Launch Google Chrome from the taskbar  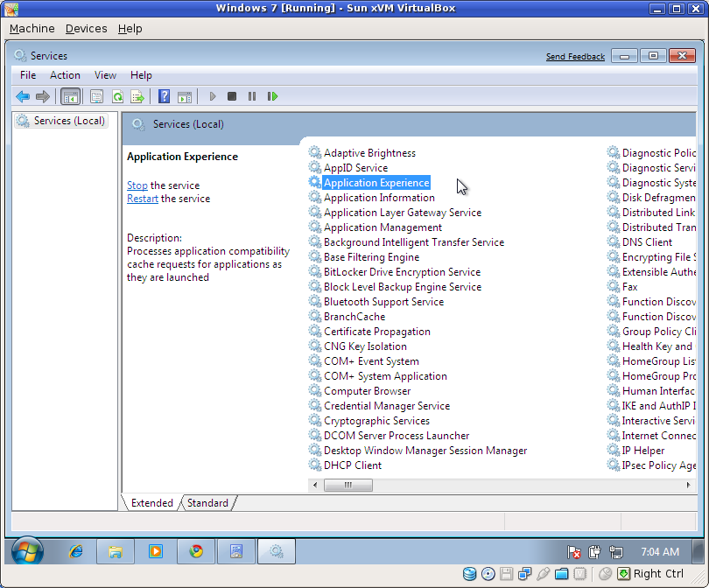pos(194,551)
